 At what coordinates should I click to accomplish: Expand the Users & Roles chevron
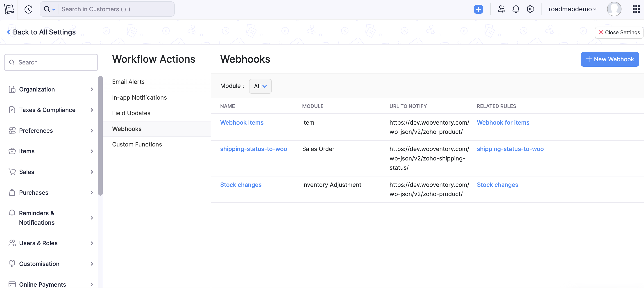[92, 243]
